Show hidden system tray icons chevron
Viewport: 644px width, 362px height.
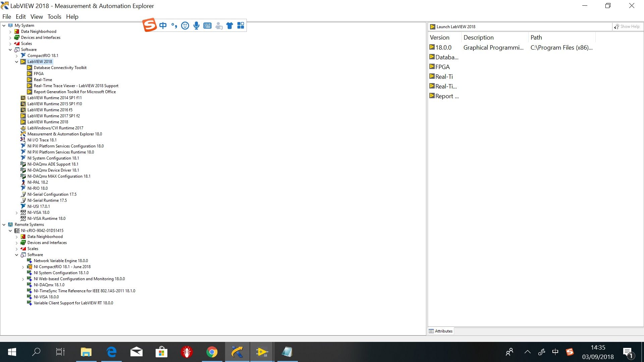click(x=527, y=352)
